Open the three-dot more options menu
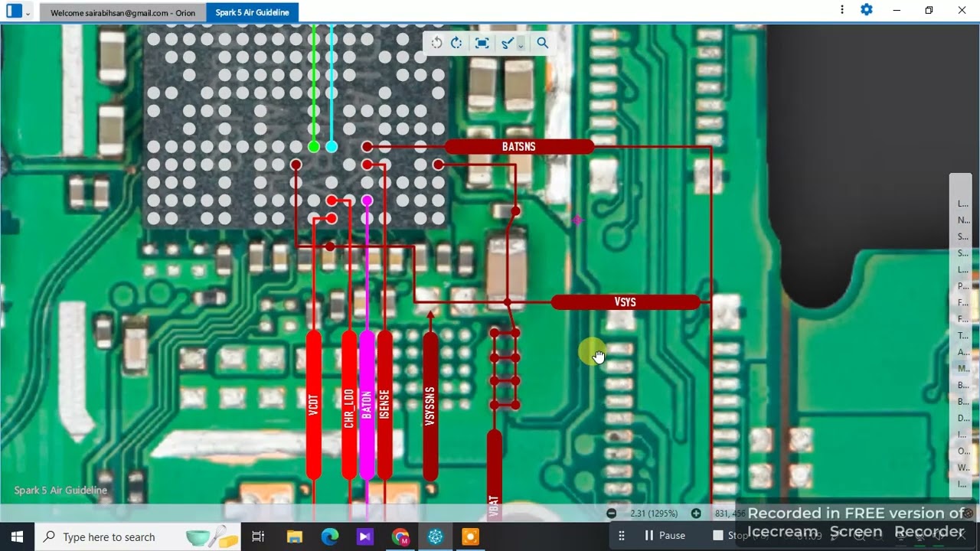Image resolution: width=980 pixels, height=551 pixels. tap(841, 10)
